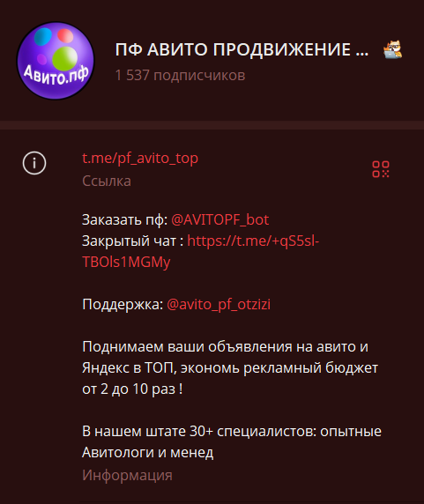Image resolution: width=424 pixels, height=504 pixels.
Task: Click the ПФ АВИТО ПРОДВИЖЕНИЕ channel title
Action: tap(242, 49)
